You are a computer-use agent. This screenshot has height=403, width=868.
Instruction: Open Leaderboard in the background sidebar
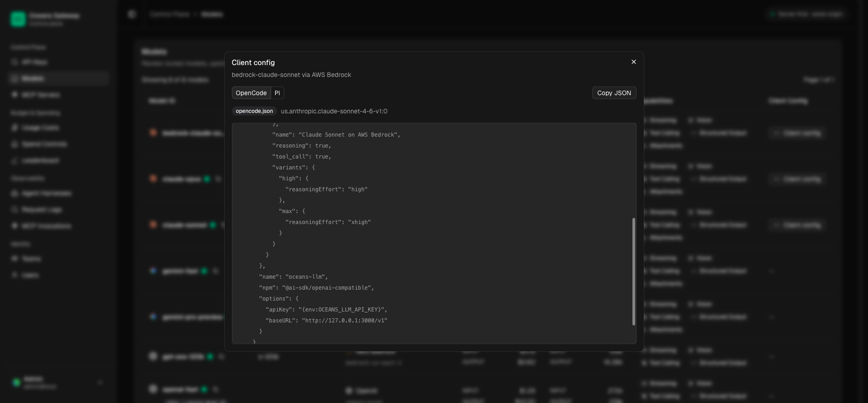[58, 160]
